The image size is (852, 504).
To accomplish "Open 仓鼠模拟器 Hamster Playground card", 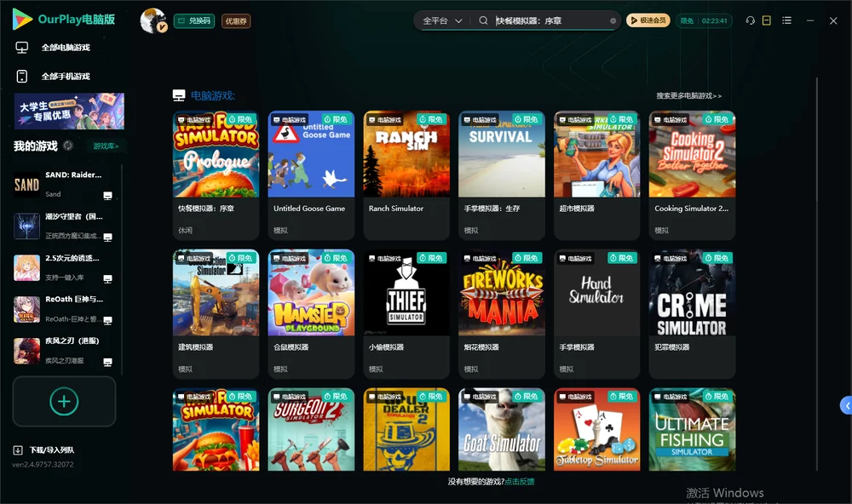I will click(x=311, y=314).
